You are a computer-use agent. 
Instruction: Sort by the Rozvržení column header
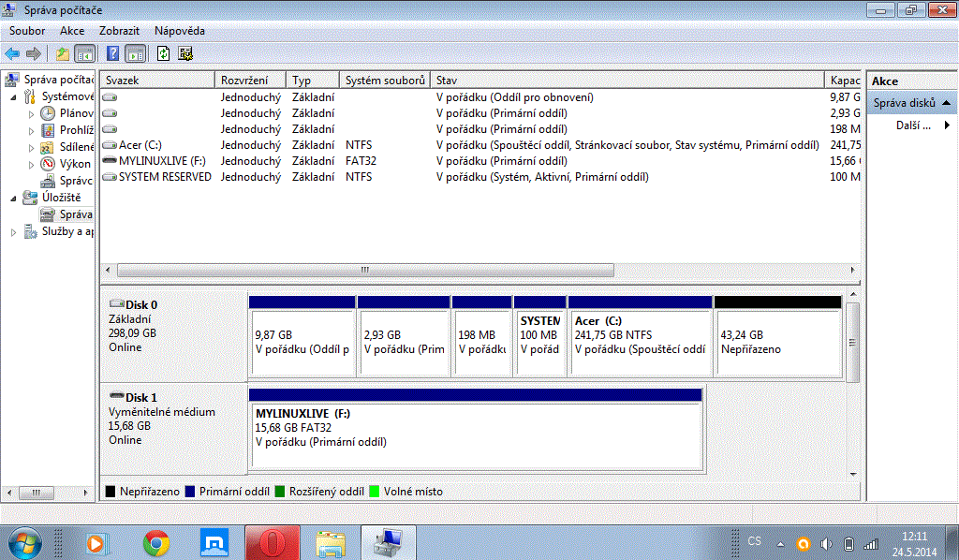pyautogui.click(x=250, y=81)
